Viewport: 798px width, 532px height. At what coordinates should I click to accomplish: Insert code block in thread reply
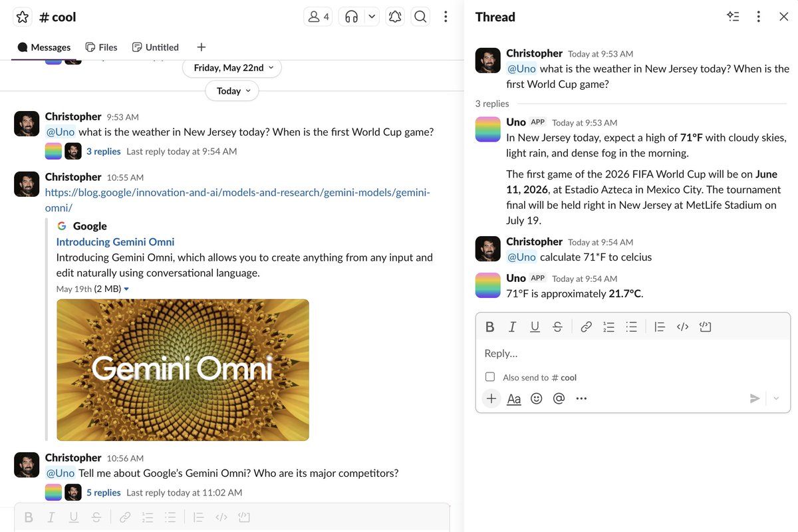pyautogui.click(x=706, y=327)
